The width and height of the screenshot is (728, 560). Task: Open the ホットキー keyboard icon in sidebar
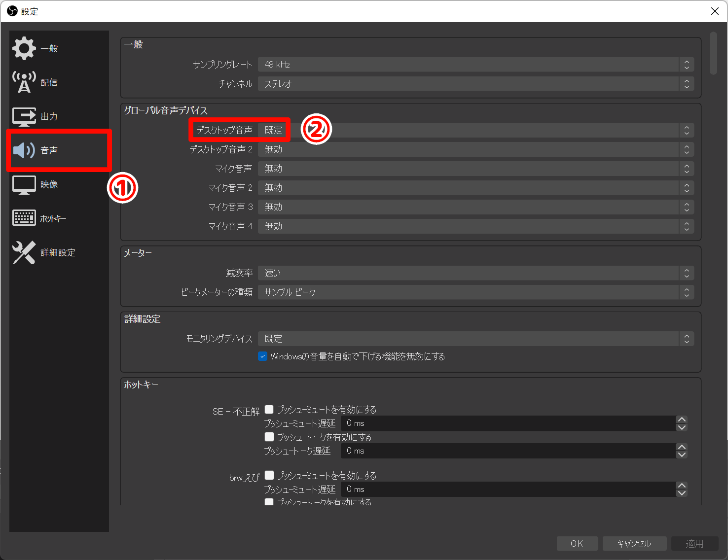tap(24, 218)
